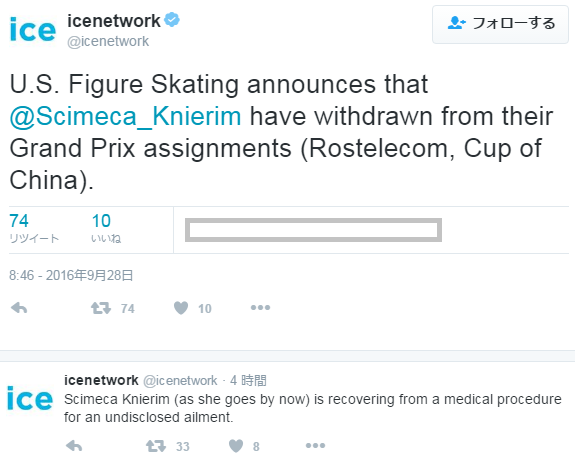Viewport: 575px width, 466px height.
Task: Like the main tweet with 10 likes
Action: (181, 308)
